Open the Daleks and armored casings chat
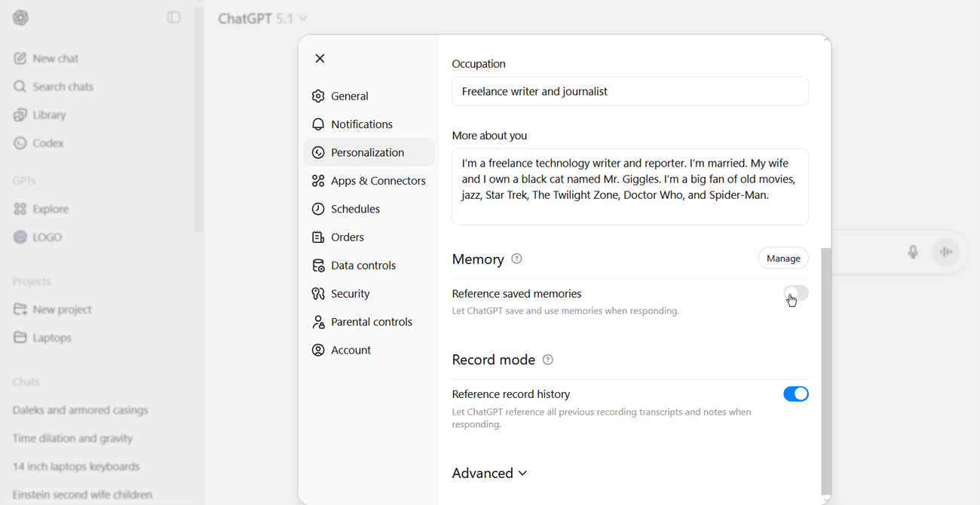 point(81,410)
